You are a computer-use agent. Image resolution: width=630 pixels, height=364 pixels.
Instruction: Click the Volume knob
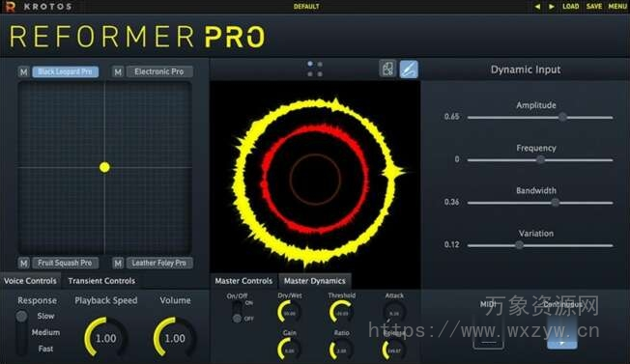point(175,338)
